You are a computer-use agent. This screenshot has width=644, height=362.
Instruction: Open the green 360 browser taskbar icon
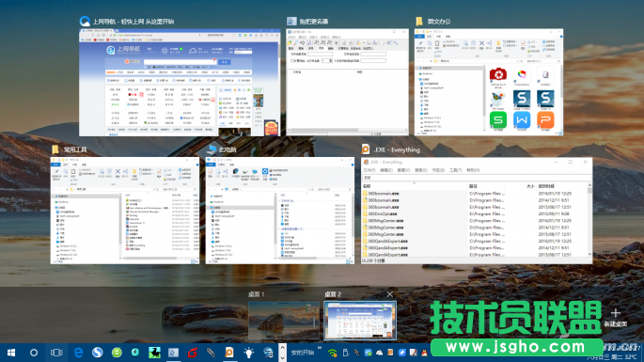coord(117,353)
